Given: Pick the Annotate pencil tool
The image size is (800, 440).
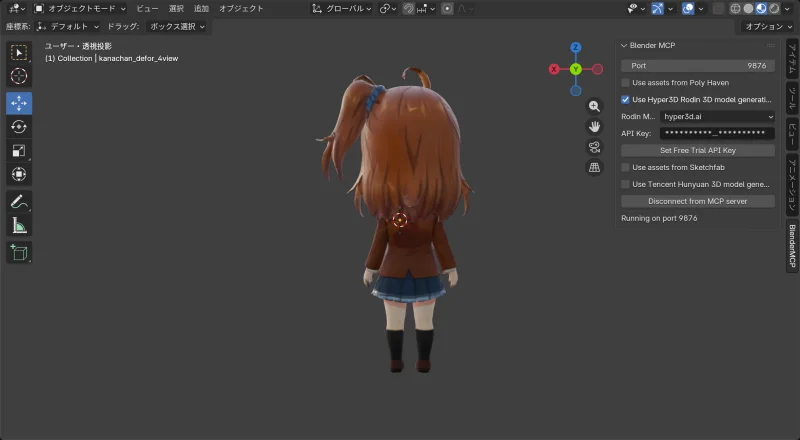Looking at the screenshot, I should 19,201.
